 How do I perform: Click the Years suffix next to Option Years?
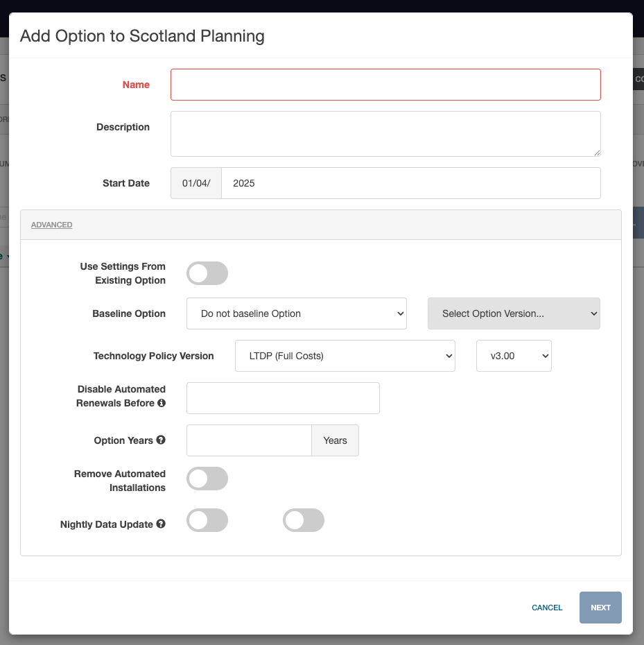click(x=335, y=440)
